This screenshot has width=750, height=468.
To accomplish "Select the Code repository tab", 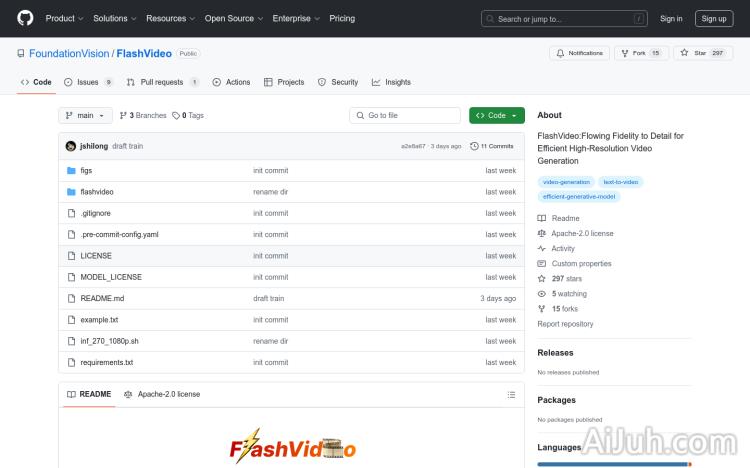I will tap(36, 82).
